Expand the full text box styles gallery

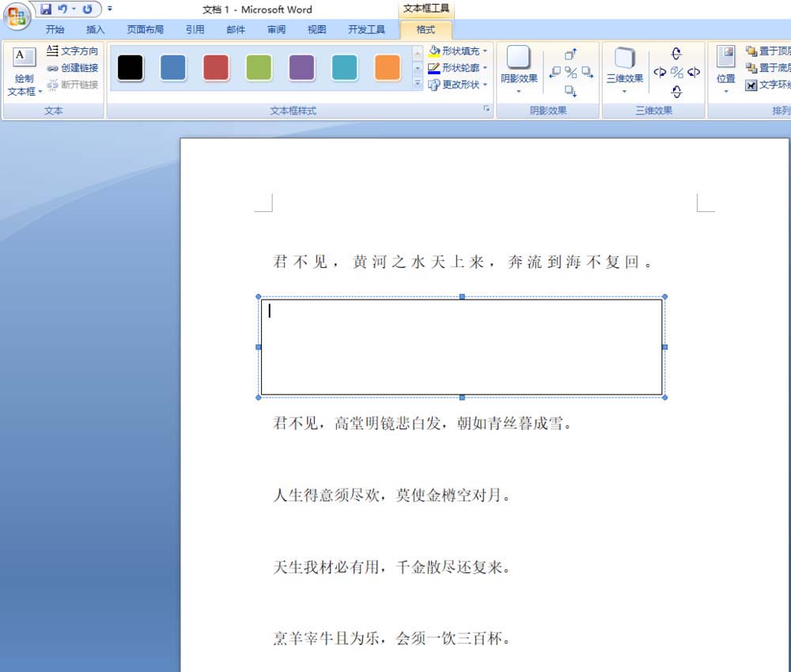(417, 83)
